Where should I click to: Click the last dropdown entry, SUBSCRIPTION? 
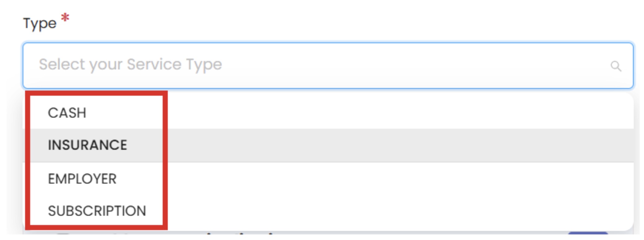(97, 211)
